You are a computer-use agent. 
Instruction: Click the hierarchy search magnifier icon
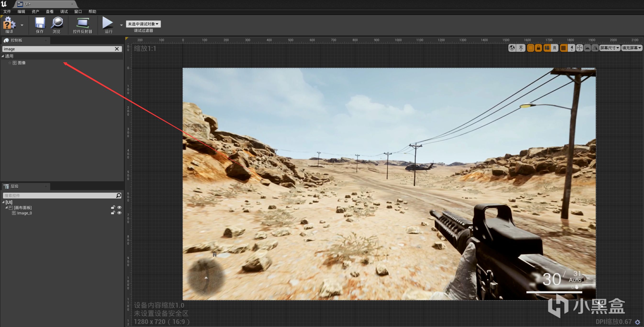pyautogui.click(x=118, y=195)
